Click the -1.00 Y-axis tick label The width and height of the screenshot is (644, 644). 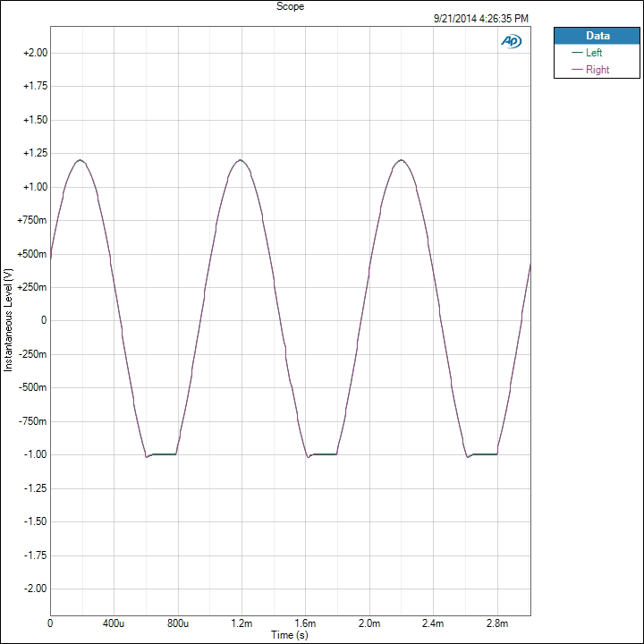click(x=35, y=454)
